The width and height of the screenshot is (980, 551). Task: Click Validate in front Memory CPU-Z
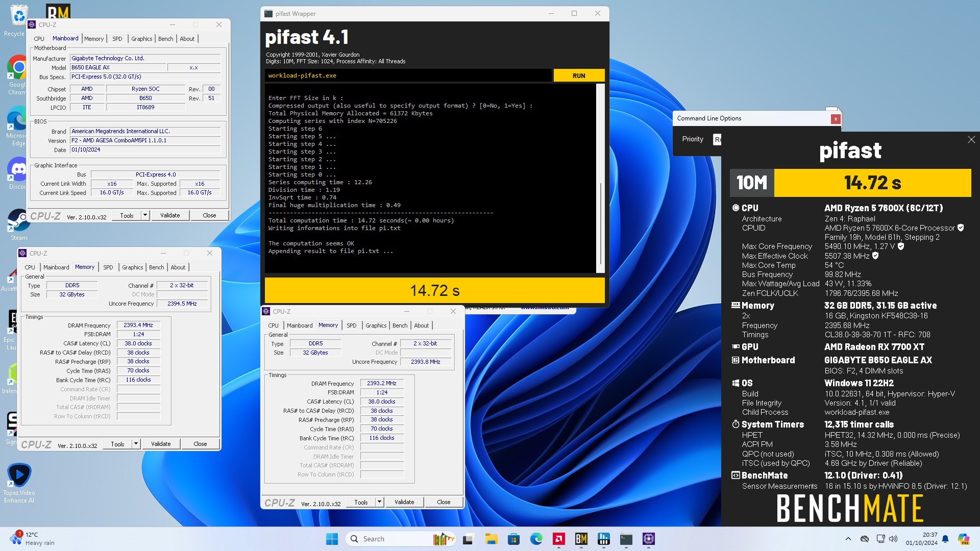coord(404,502)
